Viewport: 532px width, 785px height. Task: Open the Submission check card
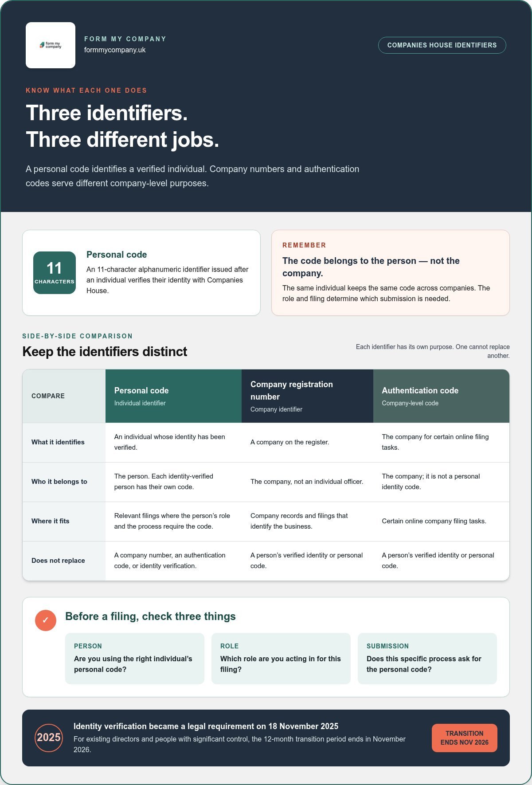click(427, 659)
